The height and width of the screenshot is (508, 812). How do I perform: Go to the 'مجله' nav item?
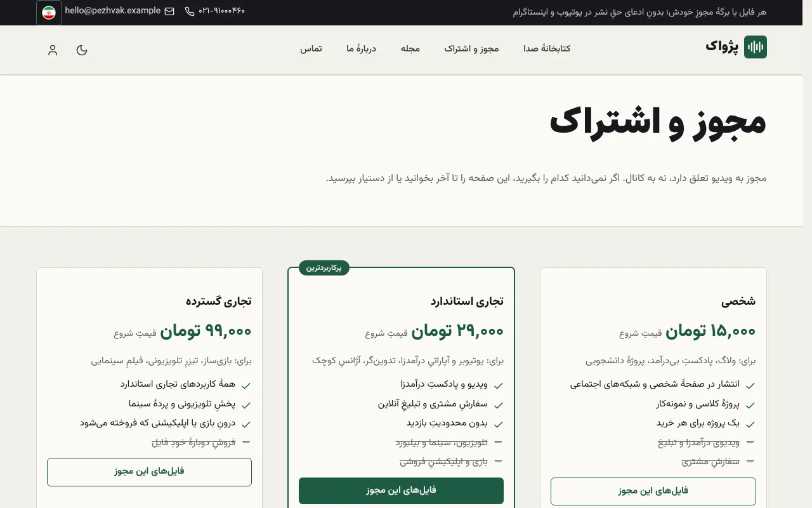[x=410, y=48]
